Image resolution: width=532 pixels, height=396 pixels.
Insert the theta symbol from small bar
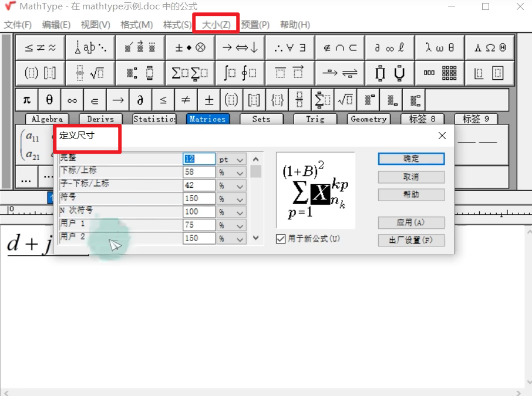(49, 100)
